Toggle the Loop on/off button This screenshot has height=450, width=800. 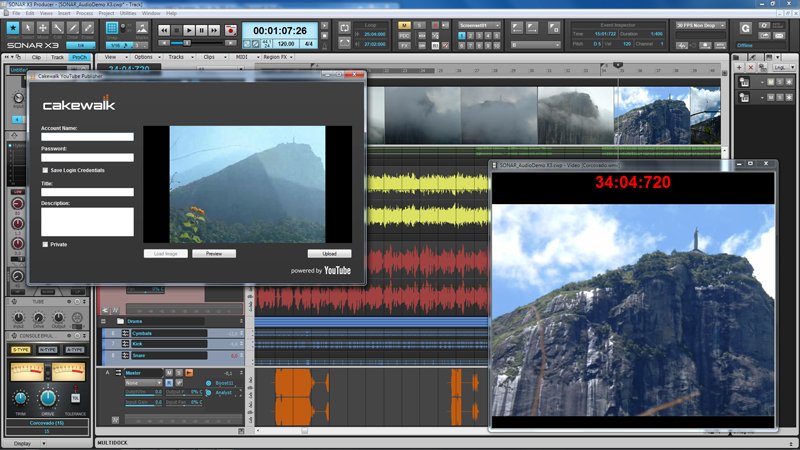click(x=344, y=28)
